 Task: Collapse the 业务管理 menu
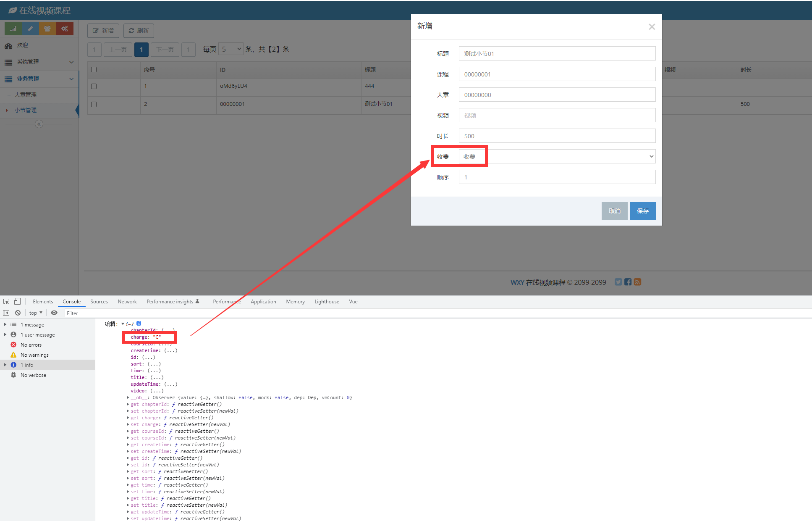tap(39, 79)
